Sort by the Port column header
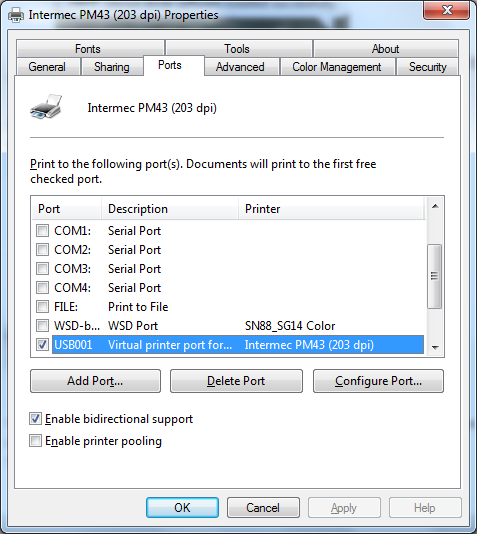The image size is (477, 534). (x=67, y=208)
